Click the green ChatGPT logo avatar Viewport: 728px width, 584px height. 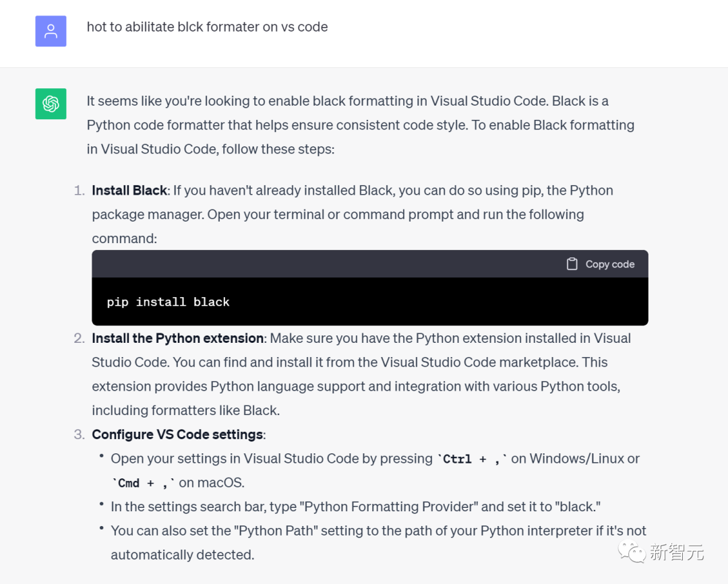[x=51, y=104]
